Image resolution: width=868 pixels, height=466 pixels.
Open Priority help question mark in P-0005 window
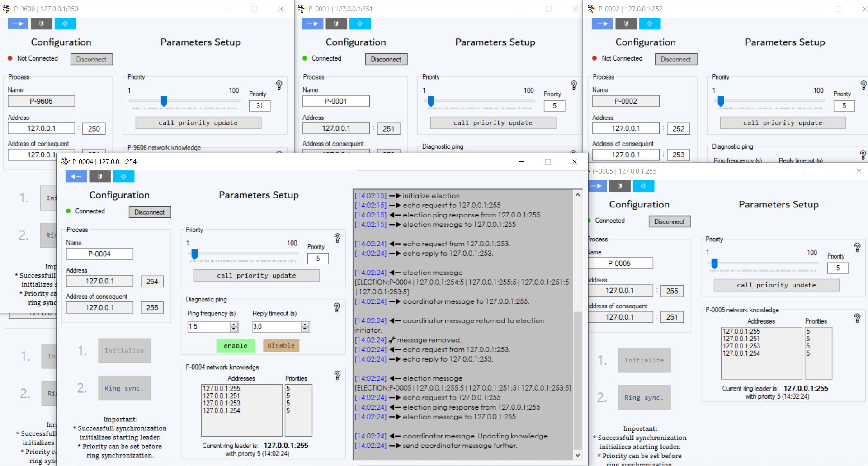tap(857, 247)
